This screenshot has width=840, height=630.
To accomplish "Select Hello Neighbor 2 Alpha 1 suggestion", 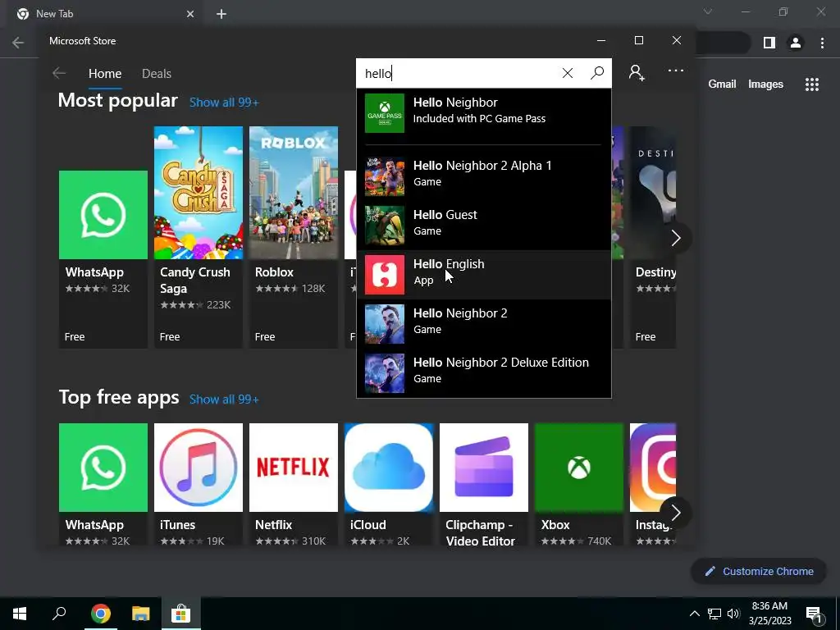I will [484, 176].
